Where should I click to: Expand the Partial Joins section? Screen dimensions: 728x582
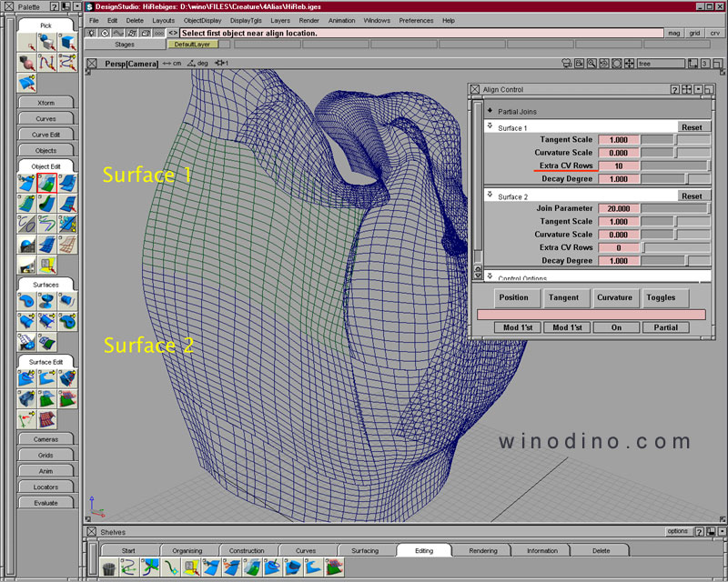(x=490, y=111)
